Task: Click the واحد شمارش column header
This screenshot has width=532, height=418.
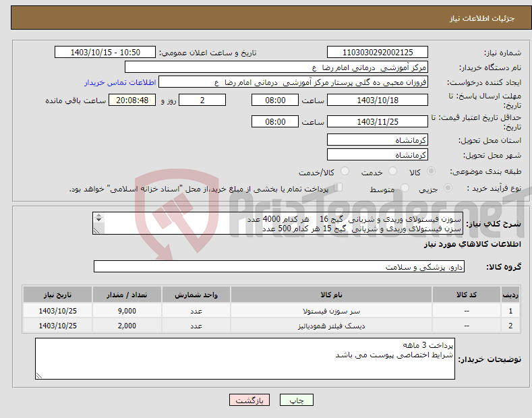Action: click(x=196, y=295)
